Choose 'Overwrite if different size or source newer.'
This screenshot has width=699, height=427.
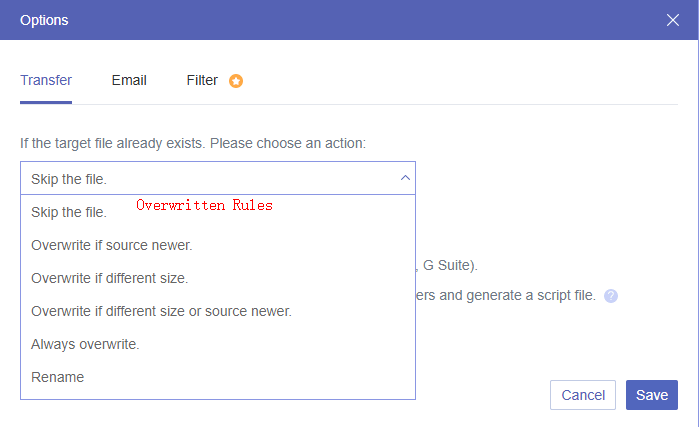[161, 311]
